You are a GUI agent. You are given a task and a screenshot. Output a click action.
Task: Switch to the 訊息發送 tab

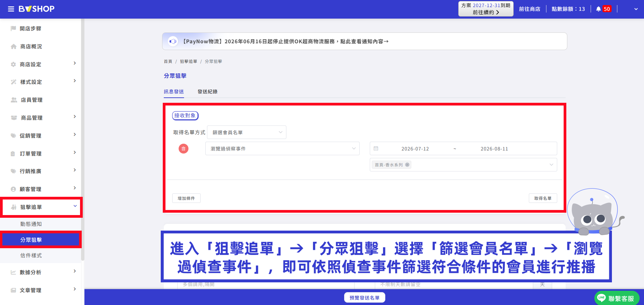coord(174,92)
